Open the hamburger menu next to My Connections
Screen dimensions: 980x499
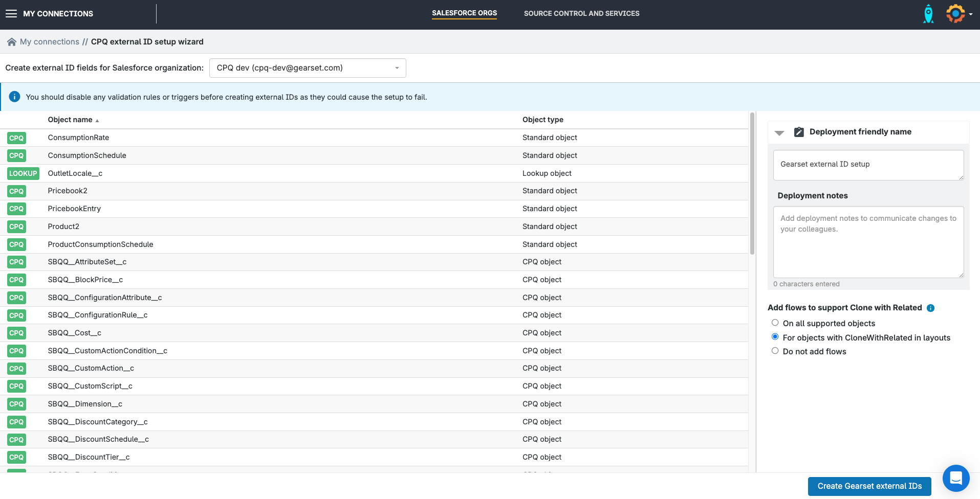(x=11, y=14)
